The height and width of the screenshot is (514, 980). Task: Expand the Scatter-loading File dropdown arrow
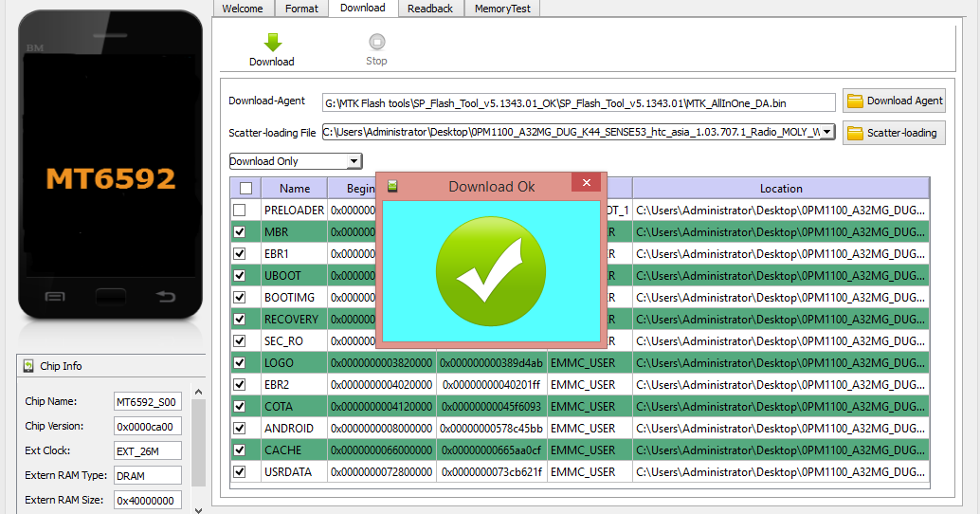826,132
